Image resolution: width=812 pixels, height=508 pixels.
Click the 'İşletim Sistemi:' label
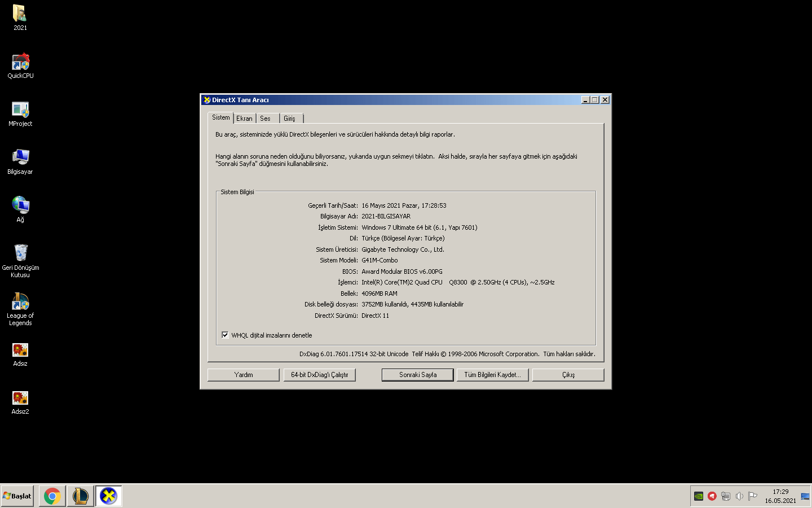coord(338,227)
